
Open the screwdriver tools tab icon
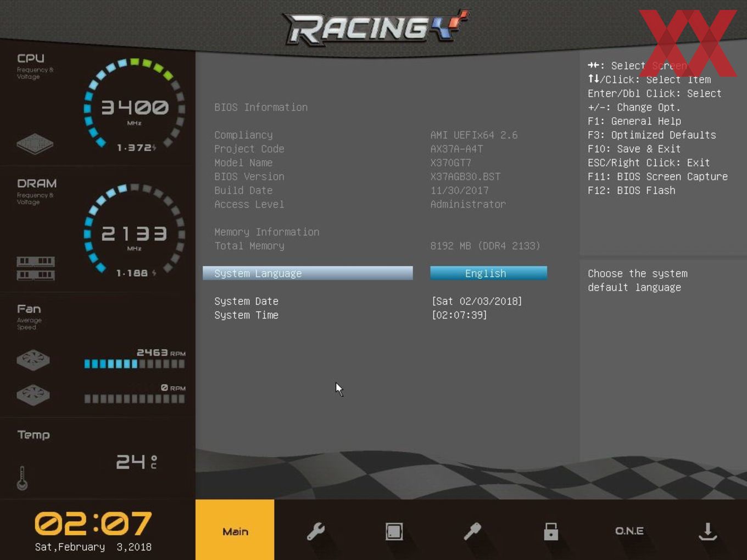pyautogui.click(x=472, y=531)
